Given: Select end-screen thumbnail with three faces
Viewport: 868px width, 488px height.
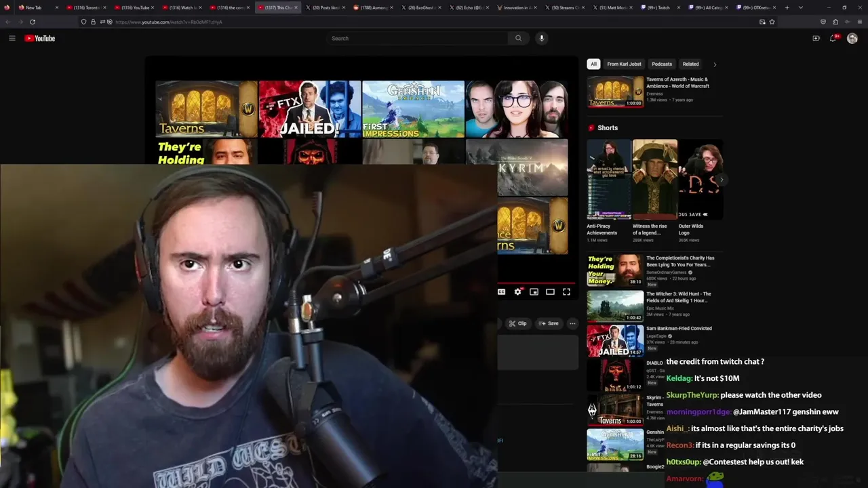Looking at the screenshot, I should tap(517, 108).
